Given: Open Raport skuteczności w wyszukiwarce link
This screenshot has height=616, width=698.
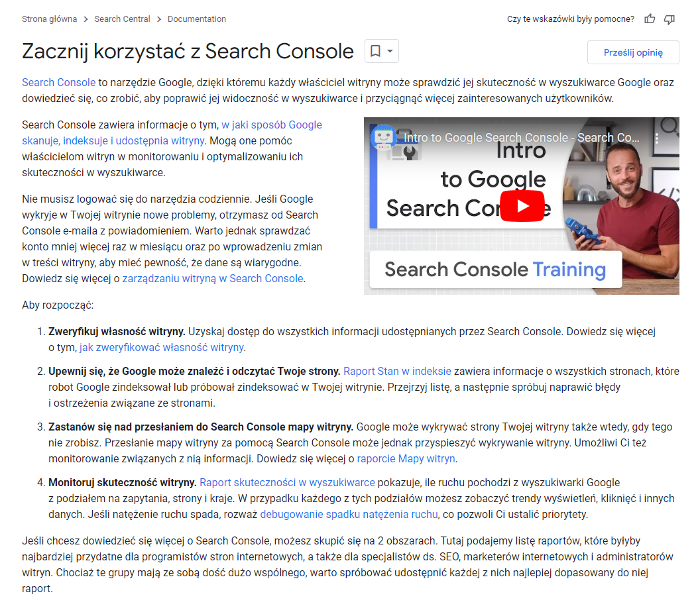Looking at the screenshot, I should pos(287,483).
